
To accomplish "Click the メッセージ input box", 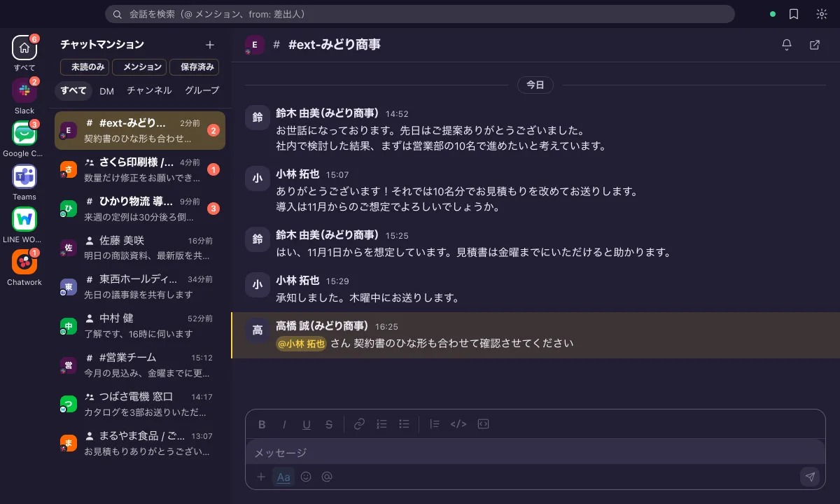I will tap(535, 453).
